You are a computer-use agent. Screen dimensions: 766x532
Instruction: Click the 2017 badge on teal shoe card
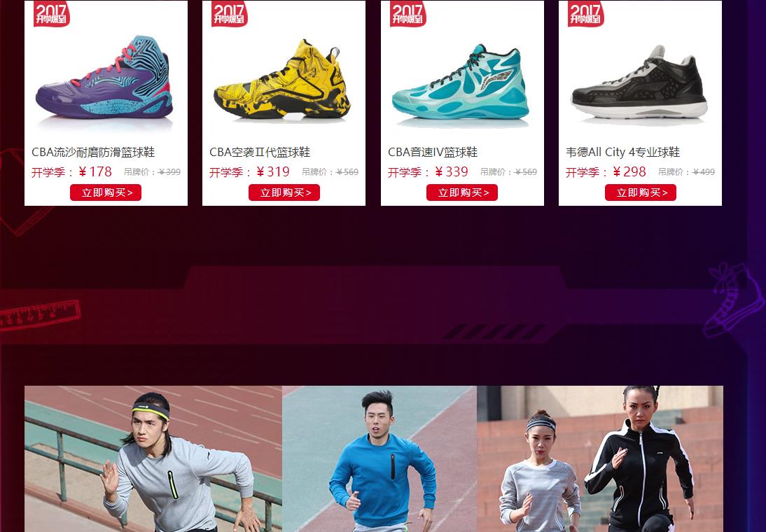pyautogui.click(x=408, y=14)
